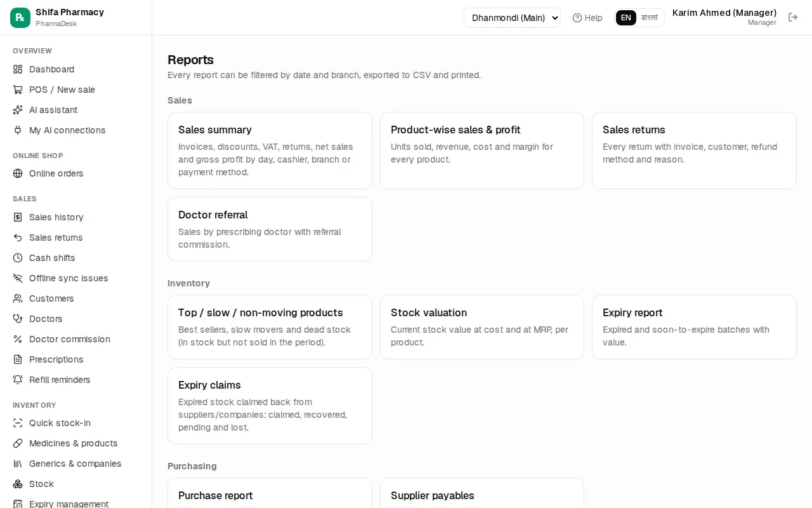Image resolution: width=812 pixels, height=508 pixels.
Task: Click the Customers people icon
Action: (18, 298)
